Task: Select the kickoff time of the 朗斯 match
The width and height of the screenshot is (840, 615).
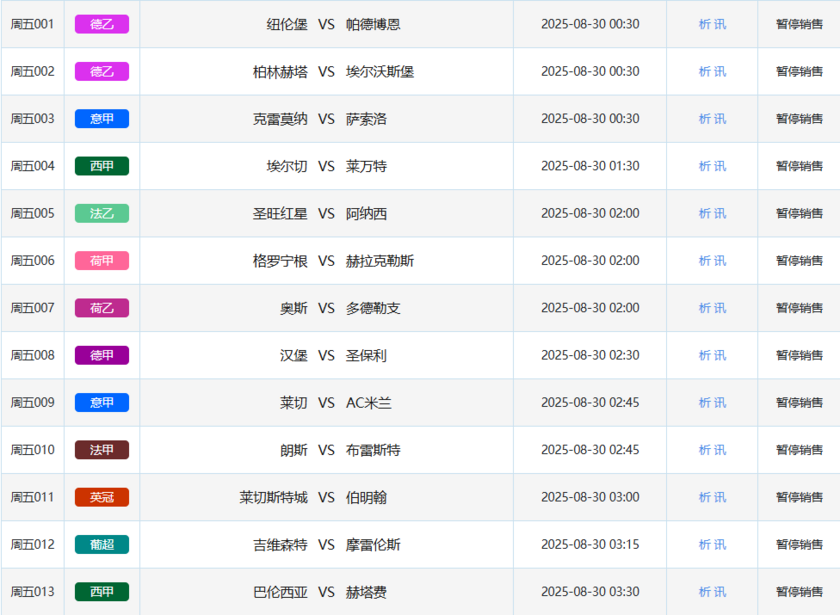Action: [x=590, y=450]
